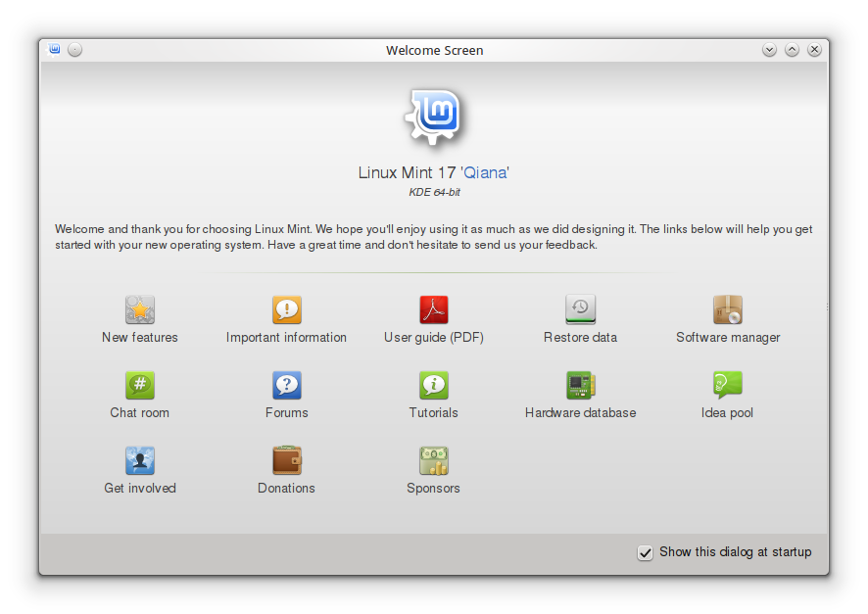This screenshot has height=614, width=868.
Task: Open the Get involved person icon
Action: [x=139, y=460]
